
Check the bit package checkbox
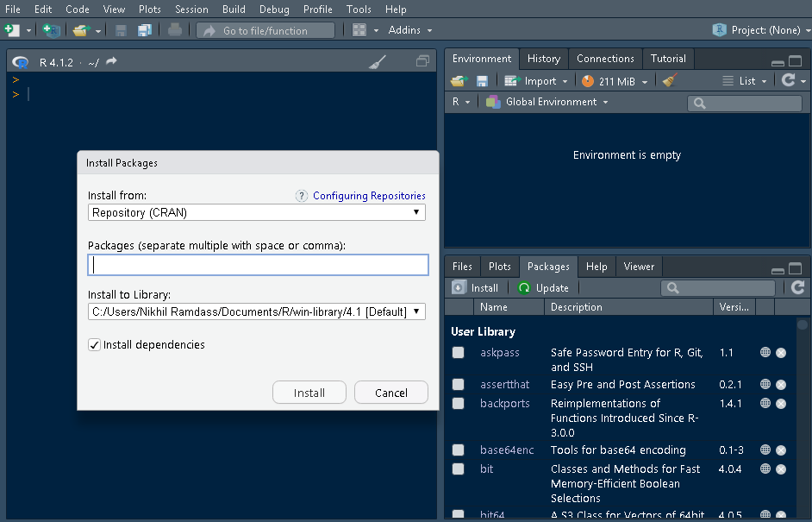point(458,469)
